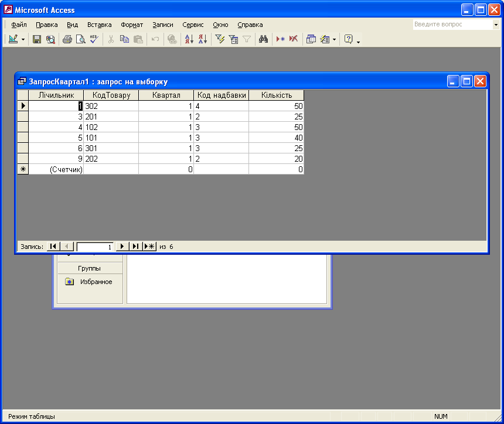The image size is (504, 424).
Task: Click the Help question mark icon
Action: click(x=349, y=39)
